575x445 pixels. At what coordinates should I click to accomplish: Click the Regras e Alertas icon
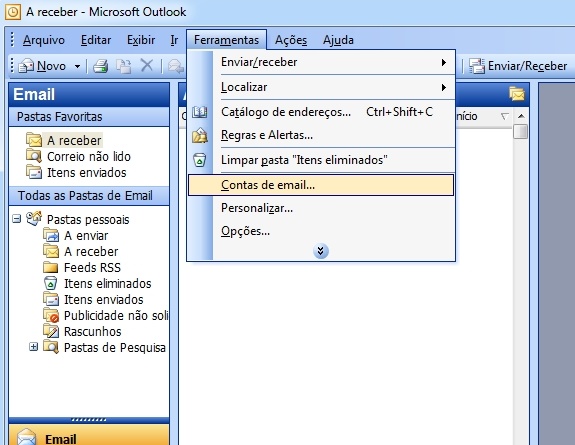[199, 135]
